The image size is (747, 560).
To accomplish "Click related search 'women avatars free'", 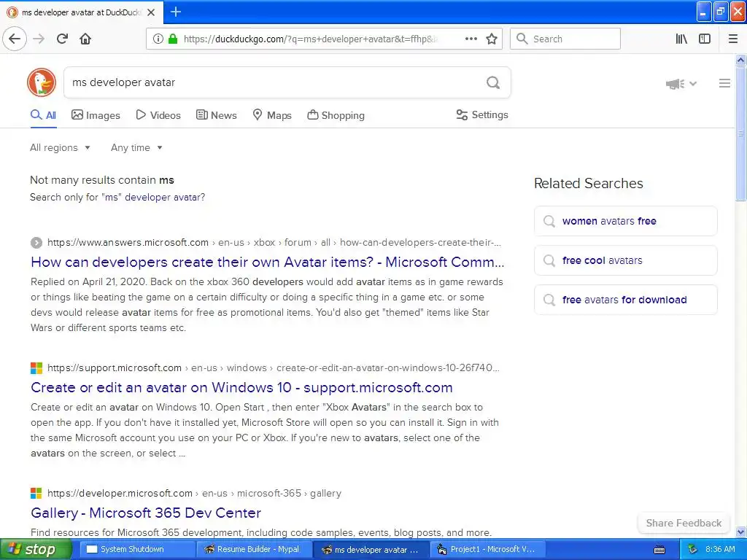I will [625, 221].
